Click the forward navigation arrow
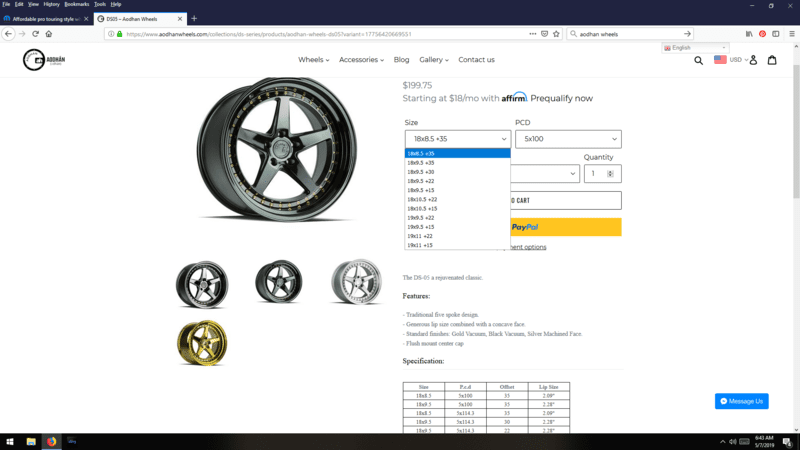Viewport: 800px width, 450px height. point(22,34)
